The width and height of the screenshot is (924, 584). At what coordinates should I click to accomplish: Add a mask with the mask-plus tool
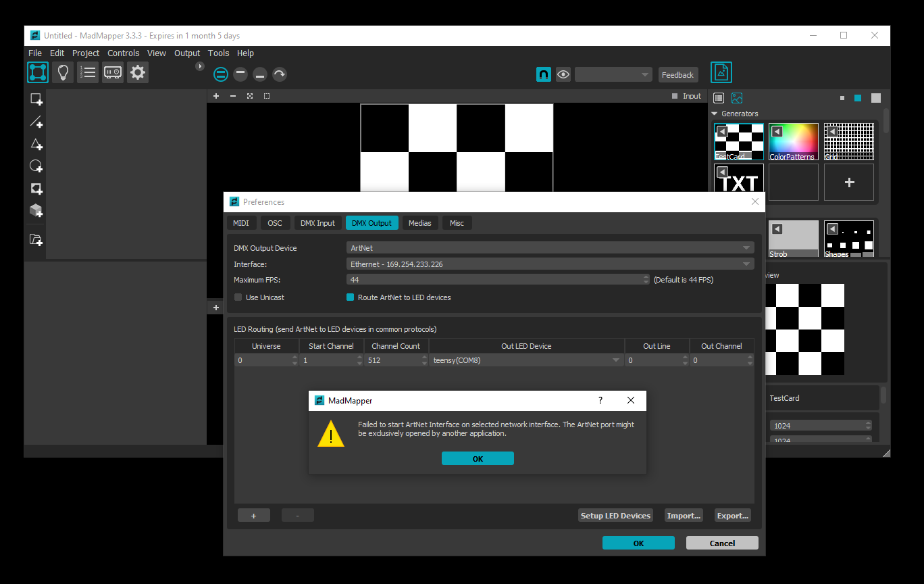click(x=36, y=189)
